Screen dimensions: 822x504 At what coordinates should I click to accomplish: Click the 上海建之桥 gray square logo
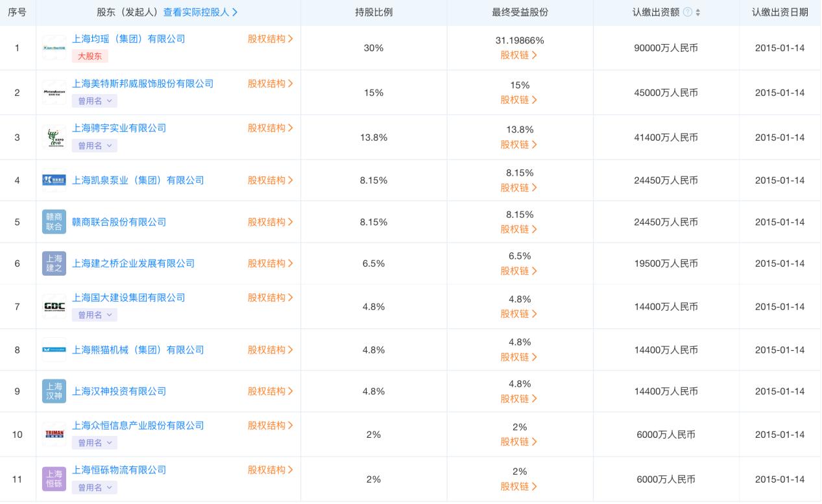54,263
